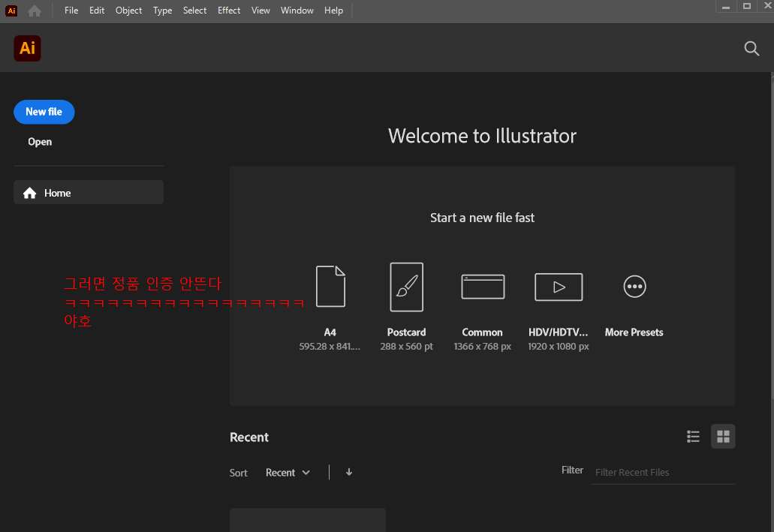
Task: Click the Home icon in the menu bar
Action: coord(35,11)
